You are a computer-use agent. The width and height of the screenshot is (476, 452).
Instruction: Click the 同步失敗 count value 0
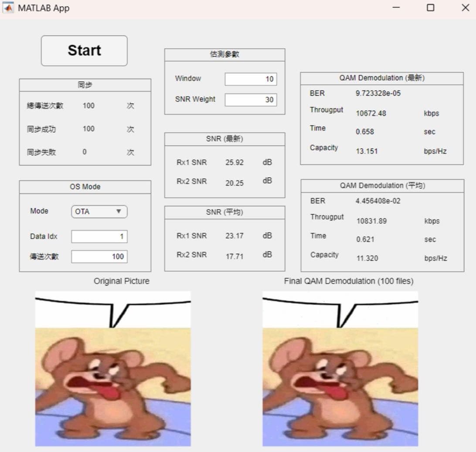pyautogui.click(x=85, y=152)
